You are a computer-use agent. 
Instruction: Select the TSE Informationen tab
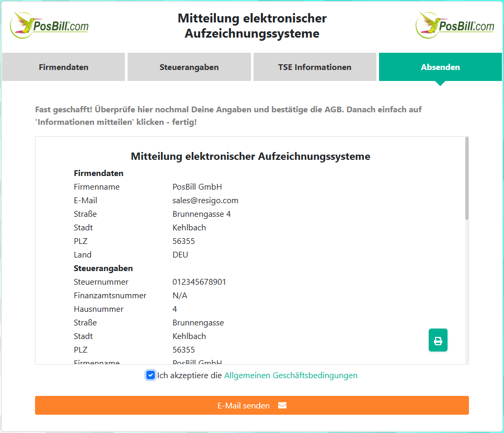pyautogui.click(x=315, y=67)
